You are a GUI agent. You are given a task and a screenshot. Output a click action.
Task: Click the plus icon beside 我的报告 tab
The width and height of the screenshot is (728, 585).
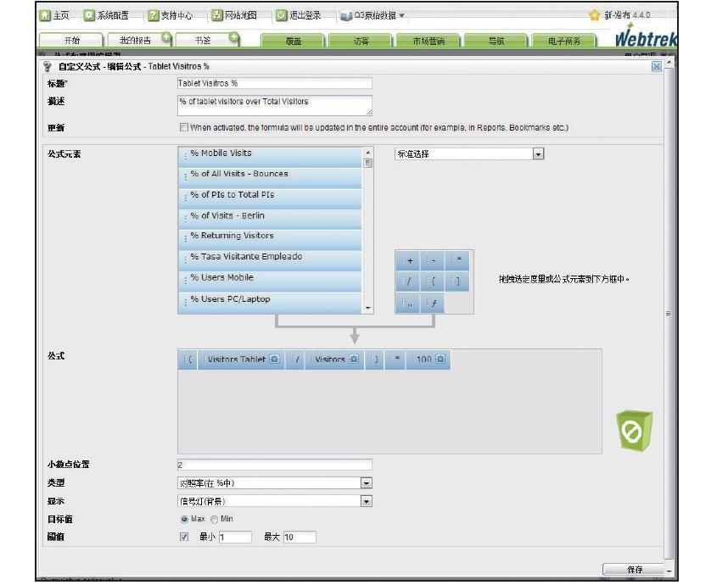pos(166,38)
